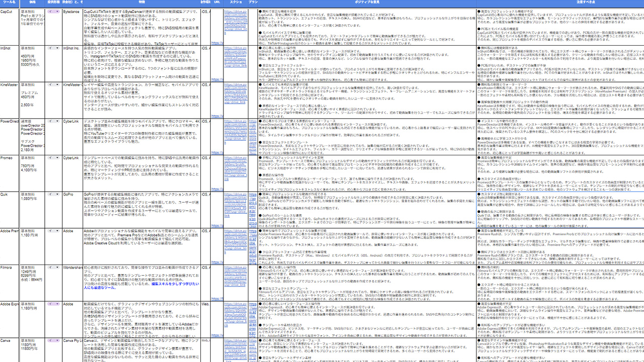Select the 特徴 header cell

coord(142,3)
